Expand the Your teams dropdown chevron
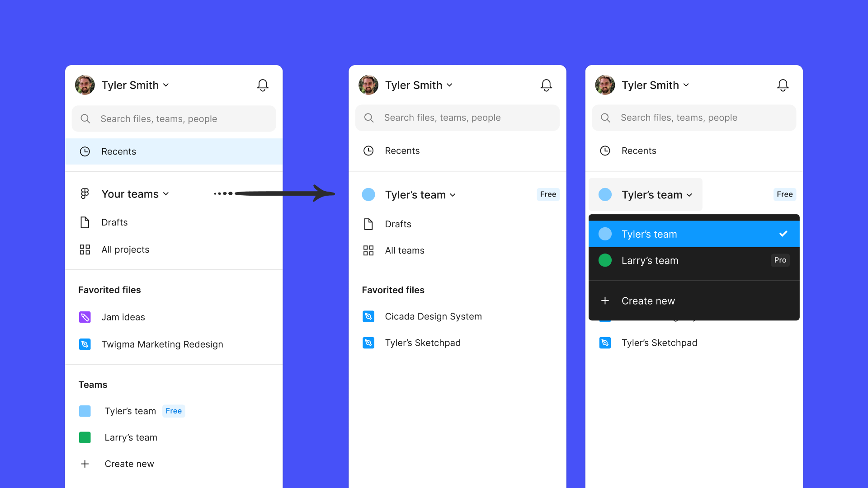Screen dimensions: 868x488 point(166,194)
